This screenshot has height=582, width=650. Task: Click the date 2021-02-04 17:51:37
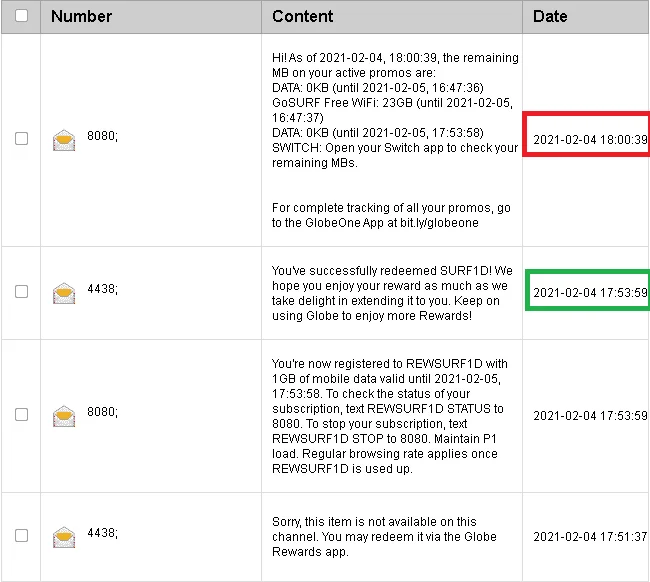click(x=590, y=536)
